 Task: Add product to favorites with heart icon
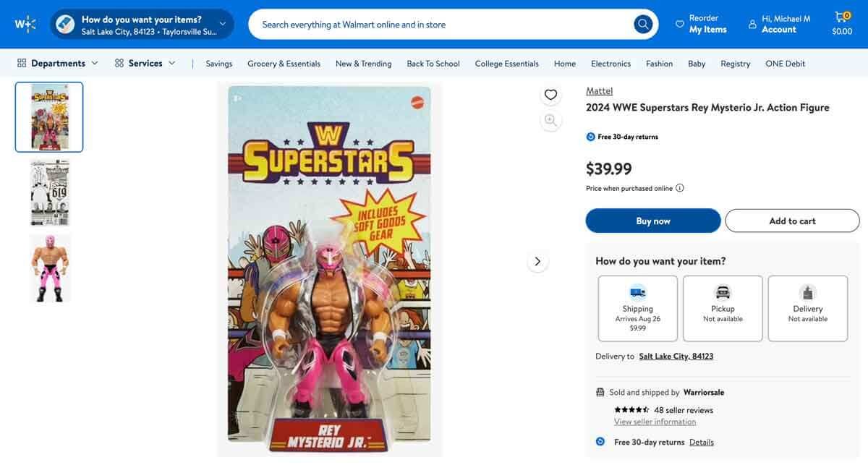550,94
